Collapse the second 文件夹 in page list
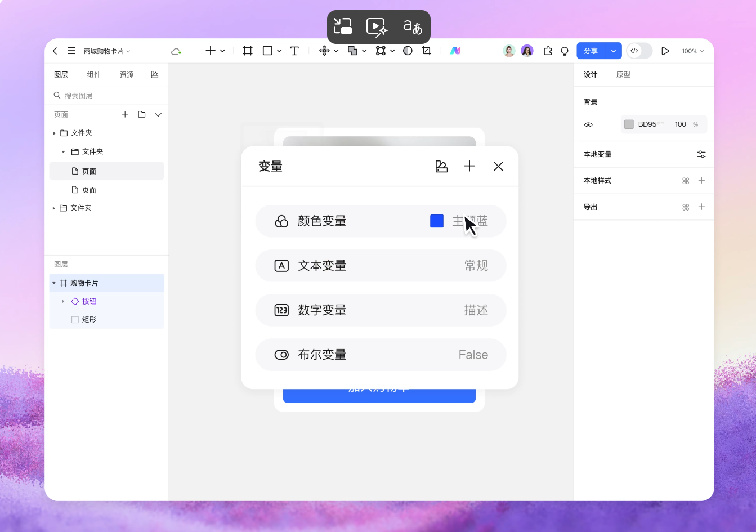Viewport: 756px width, 532px height. 63,151
